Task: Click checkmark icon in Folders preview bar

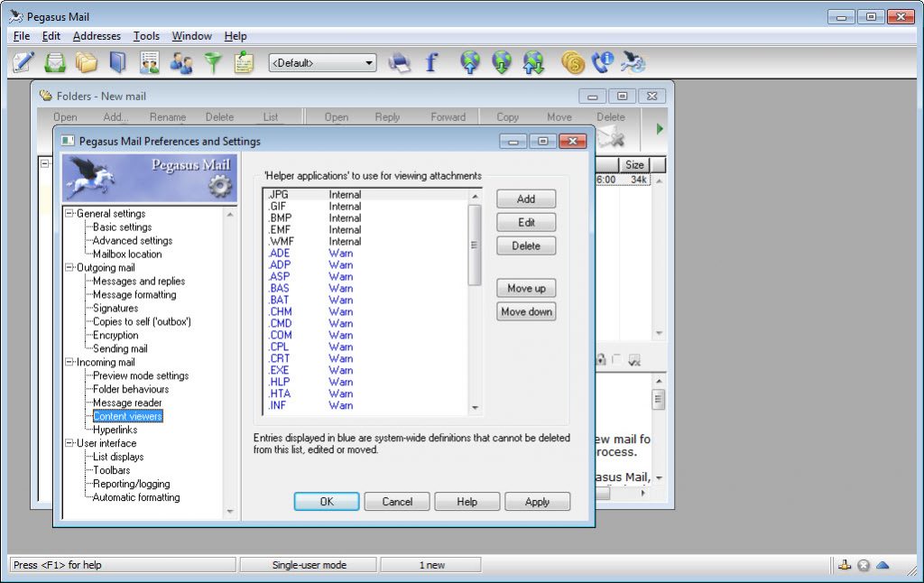Action: tap(634, 360)
